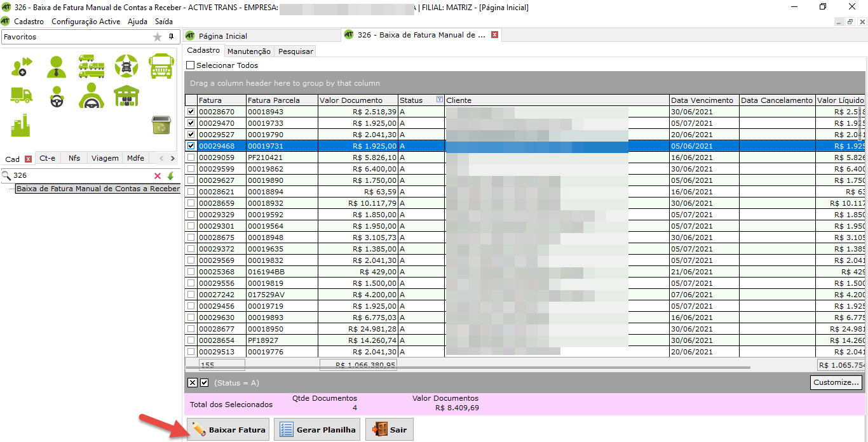Open the truck fleet favorites icon

pyautogui.click(x=92, y=66)
